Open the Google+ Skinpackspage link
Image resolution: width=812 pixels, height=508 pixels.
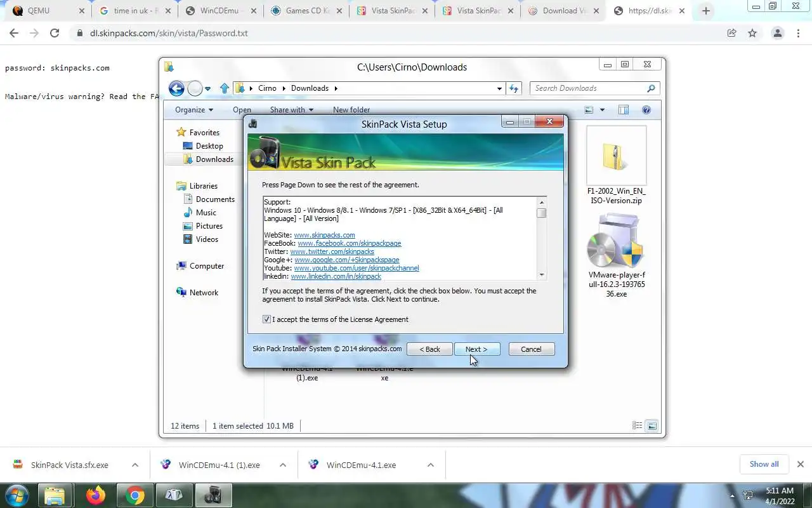(x=346, y=260)
